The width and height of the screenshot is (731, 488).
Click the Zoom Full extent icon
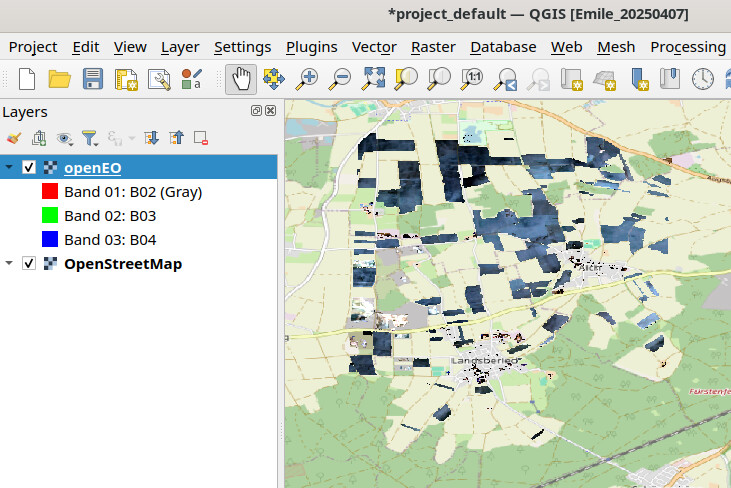click(x=374, y=78)
